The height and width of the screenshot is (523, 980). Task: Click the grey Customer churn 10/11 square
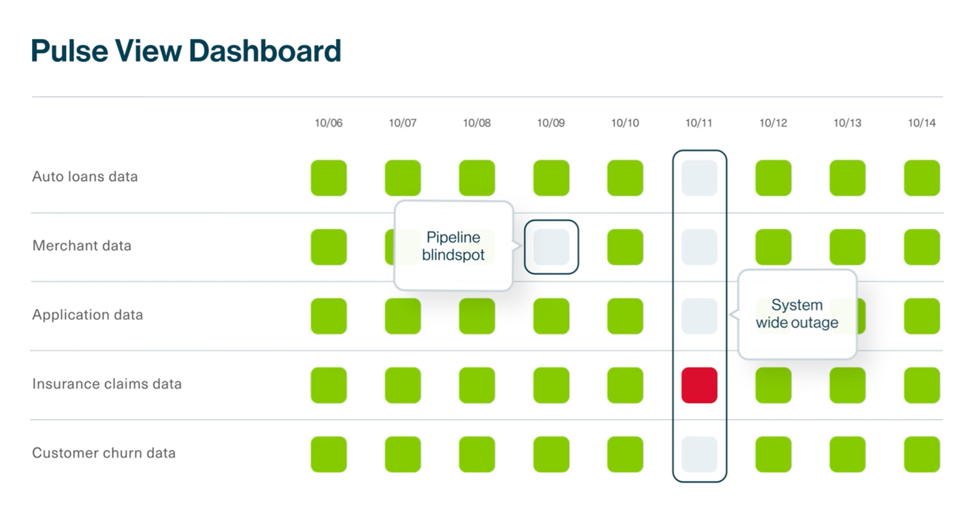point(699,454)
